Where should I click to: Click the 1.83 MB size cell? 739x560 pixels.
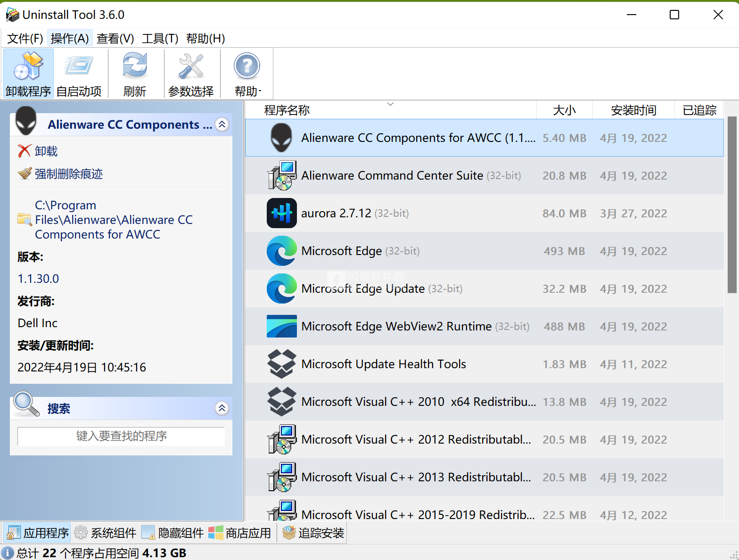coord(565,364)
